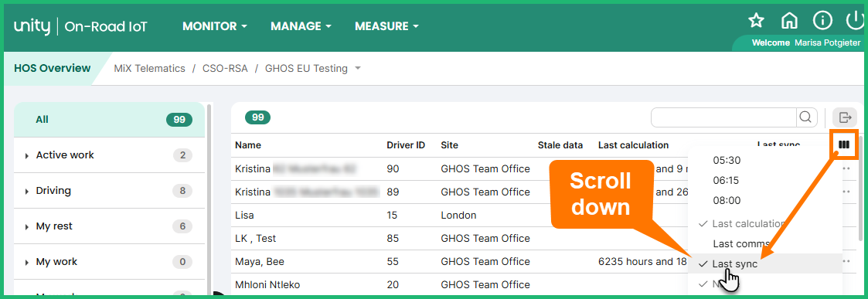Open the info circle icon

822,21
